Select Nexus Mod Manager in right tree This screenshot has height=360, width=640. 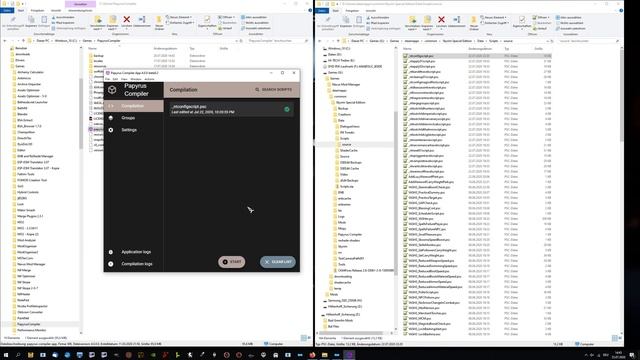[x=346, y=84]
